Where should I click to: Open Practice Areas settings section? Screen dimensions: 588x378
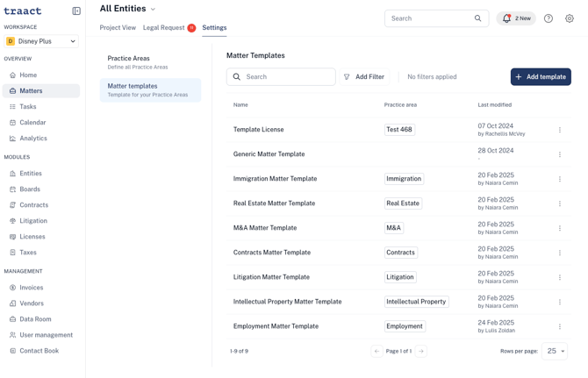(x=150, y=62)
